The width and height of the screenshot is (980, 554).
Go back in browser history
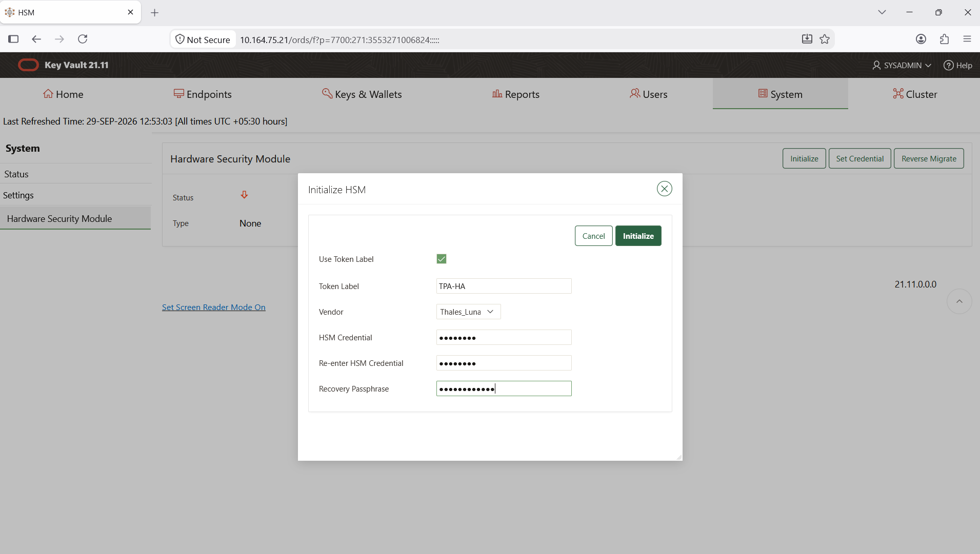pos(36,39)
